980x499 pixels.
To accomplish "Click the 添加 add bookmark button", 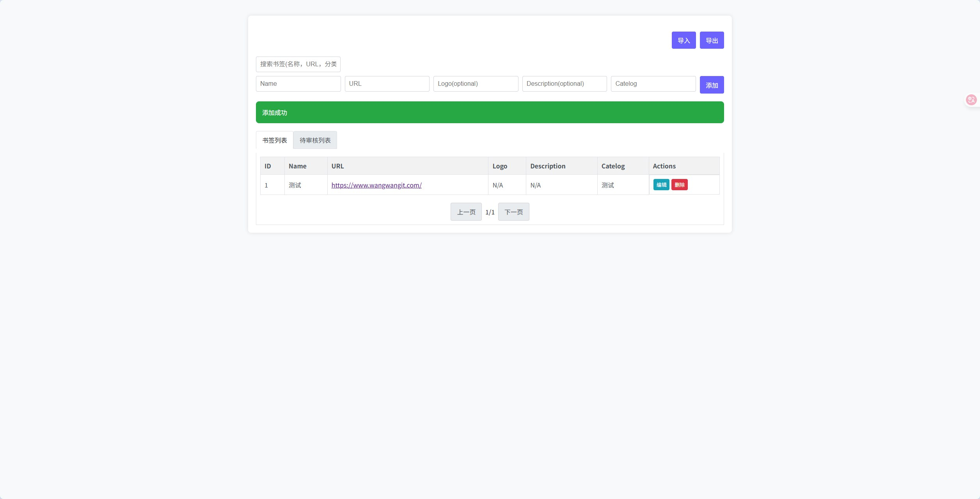I will [712, 85].
